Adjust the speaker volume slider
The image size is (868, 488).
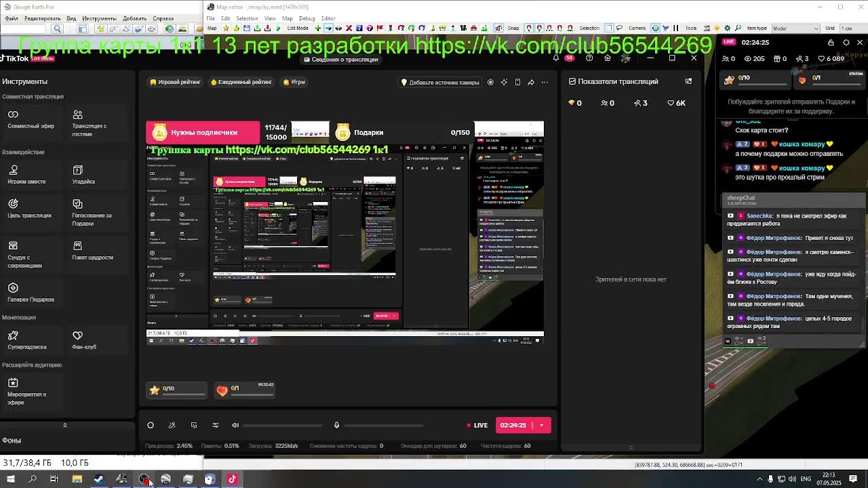click(283, 425)
